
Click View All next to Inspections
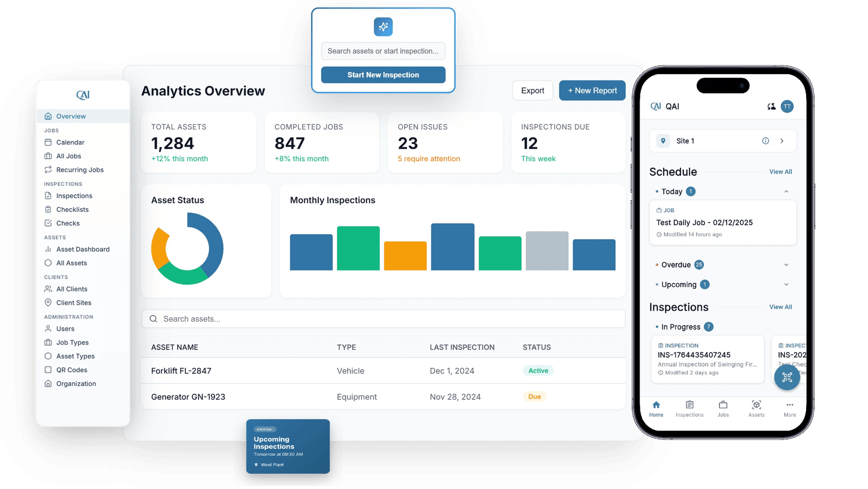780,307
